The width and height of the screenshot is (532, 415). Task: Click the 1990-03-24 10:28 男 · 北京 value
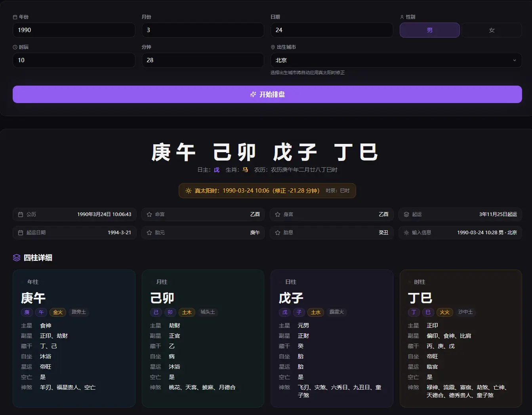487,233
